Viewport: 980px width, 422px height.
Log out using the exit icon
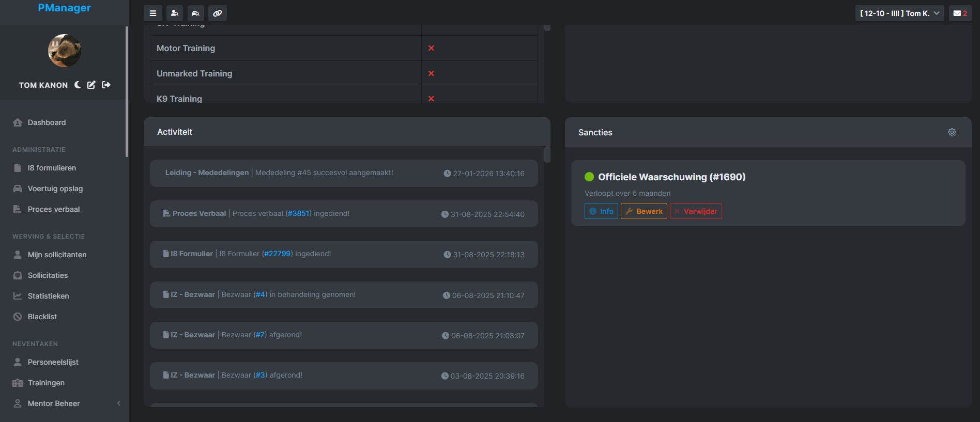click(106, 85)
